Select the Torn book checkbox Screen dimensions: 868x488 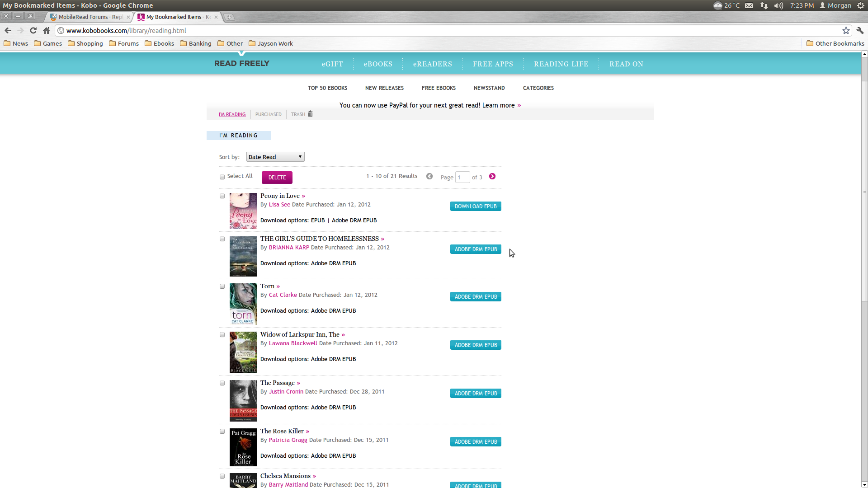click(x=222, y=286)
